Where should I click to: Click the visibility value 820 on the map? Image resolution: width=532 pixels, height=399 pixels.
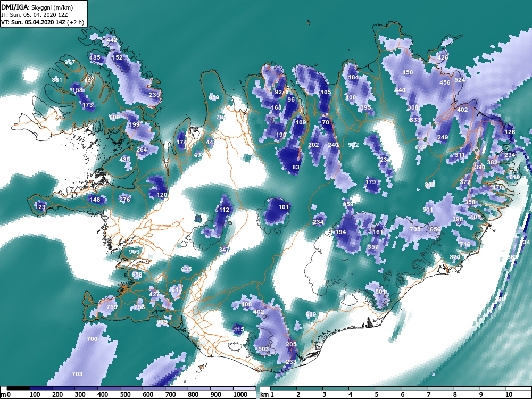[x=455, y=257]
